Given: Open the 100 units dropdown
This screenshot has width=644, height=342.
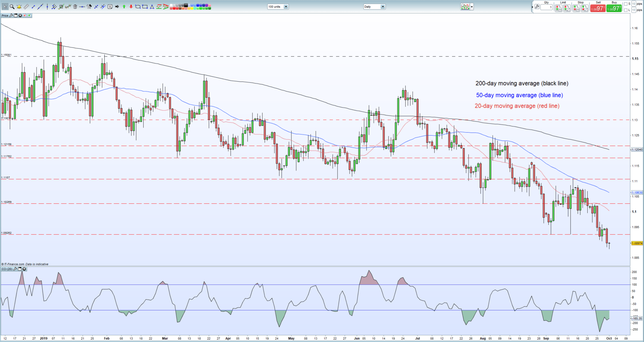Looking at the screenshot, I should [x=278, y=7].
